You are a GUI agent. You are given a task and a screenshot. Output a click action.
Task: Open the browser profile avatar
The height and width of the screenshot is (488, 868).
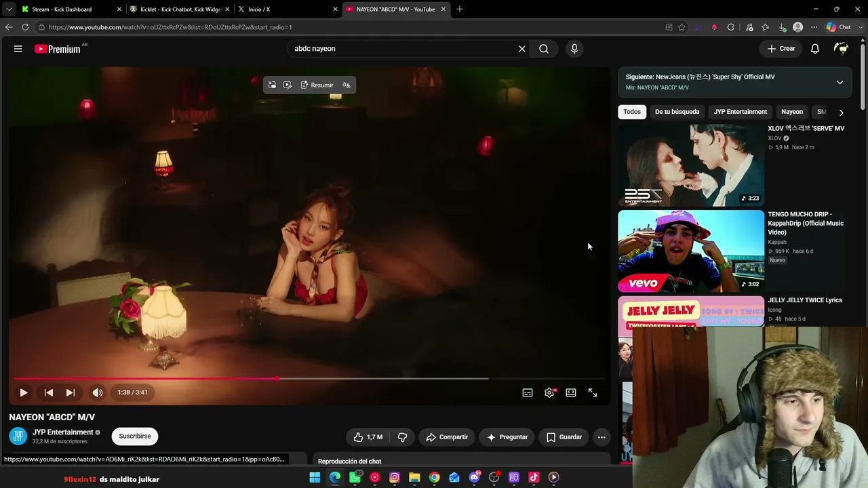tap(798, 27)
